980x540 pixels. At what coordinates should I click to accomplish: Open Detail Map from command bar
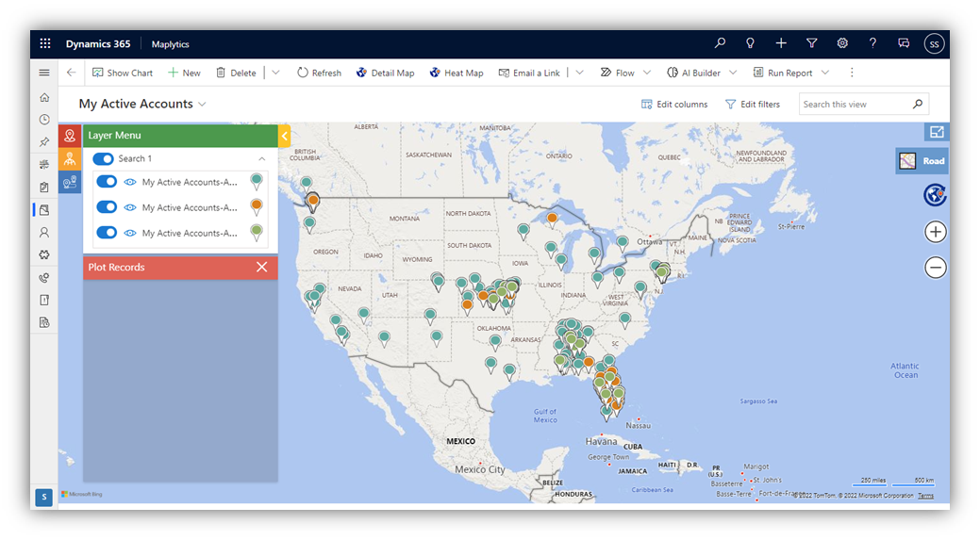coord(385,73)
